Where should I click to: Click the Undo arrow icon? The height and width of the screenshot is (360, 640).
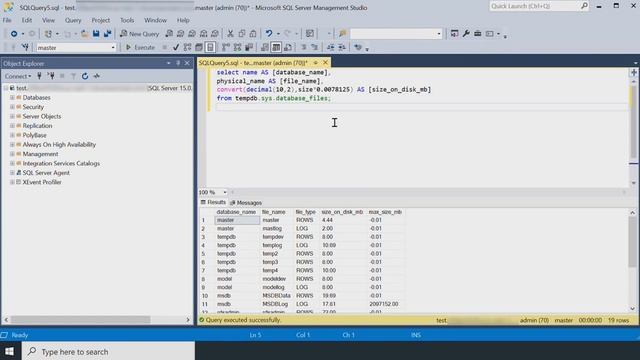pyautogui.click(x=269, y=34)
